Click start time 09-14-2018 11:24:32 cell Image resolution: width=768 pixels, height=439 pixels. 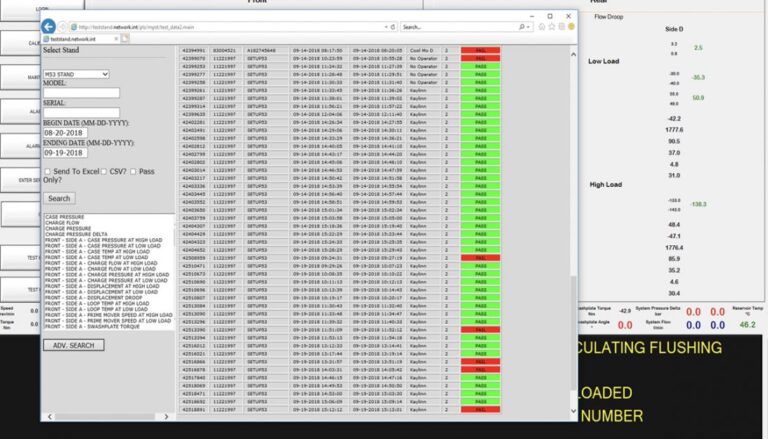coord(317,67)
